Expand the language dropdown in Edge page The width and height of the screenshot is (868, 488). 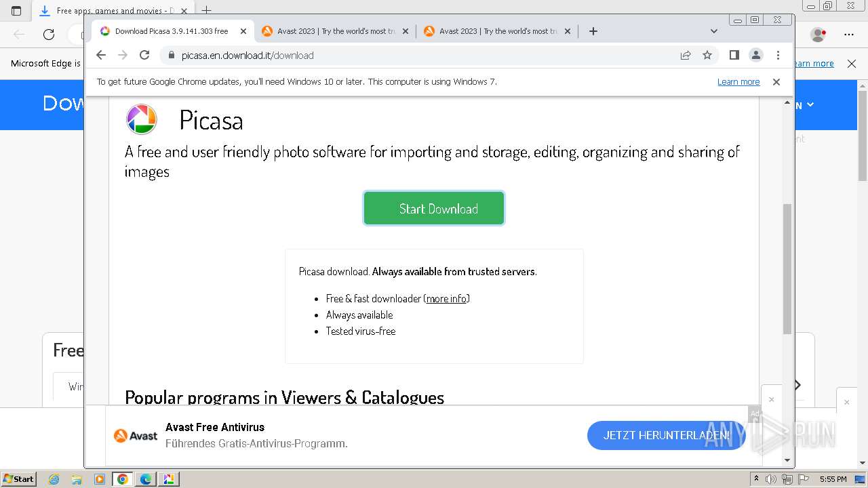804,105
